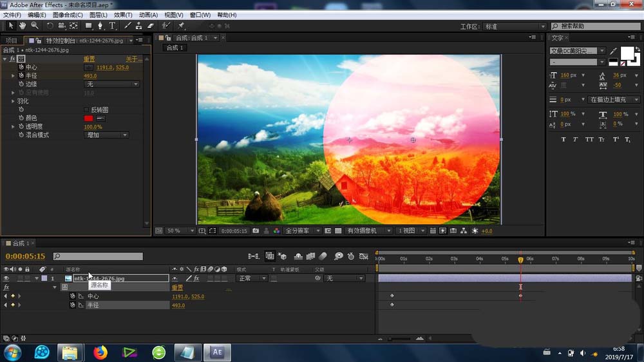Screen dimensions: 644x362
Task: Open the 混合模式 dropdown showing 增加
Action: [x=106, y=135]
